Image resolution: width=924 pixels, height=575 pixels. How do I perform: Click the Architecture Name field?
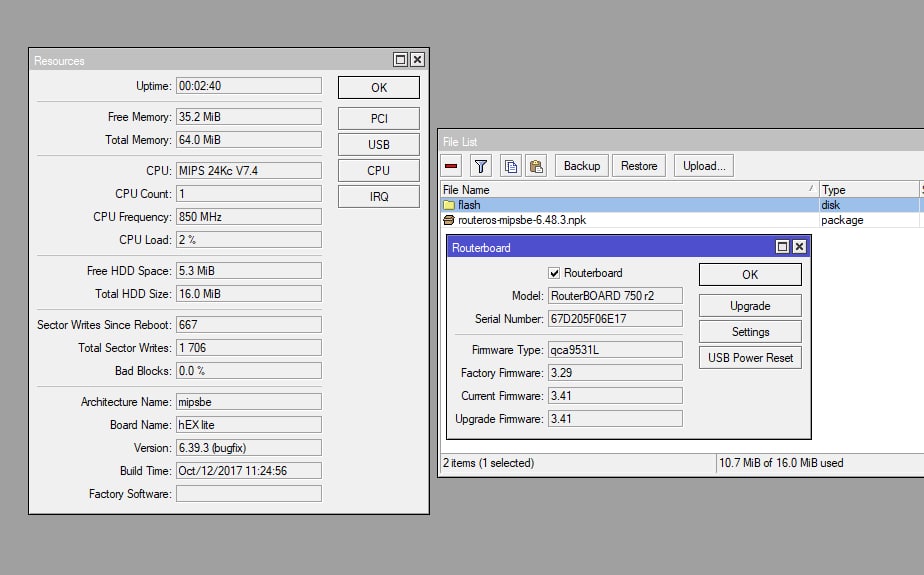[249, 402]
